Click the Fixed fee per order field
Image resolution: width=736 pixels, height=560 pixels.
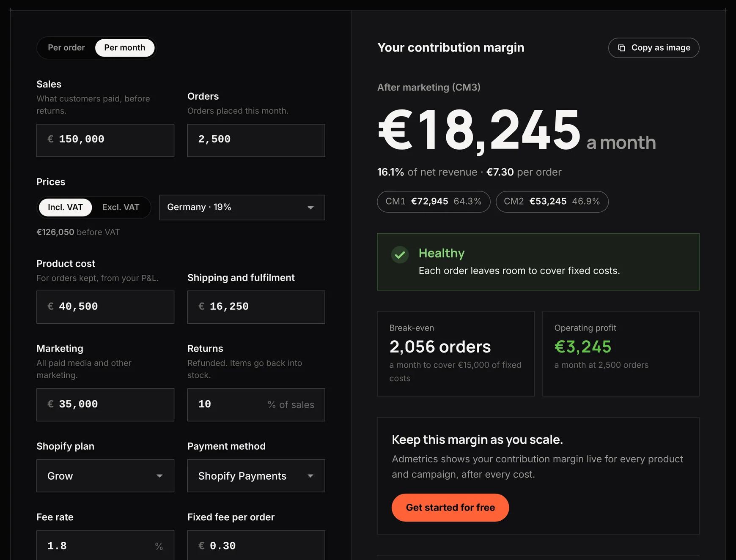coord(256,545)
